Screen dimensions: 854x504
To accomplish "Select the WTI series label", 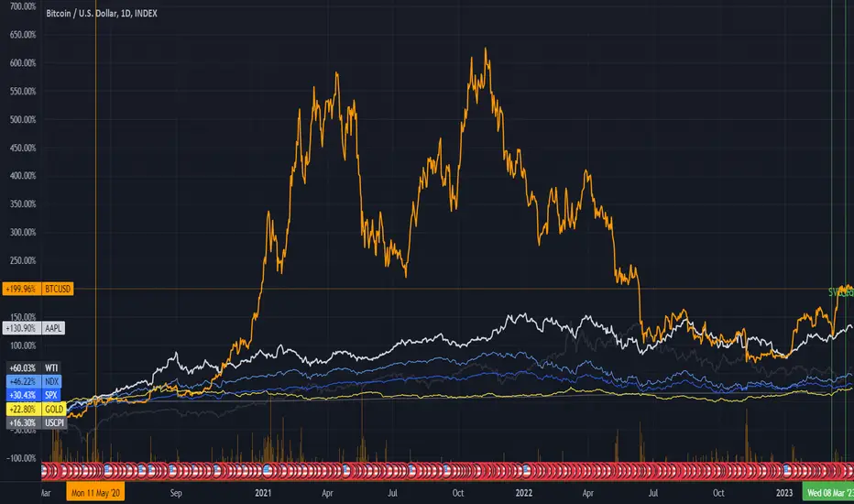I will tap(51, 367).
